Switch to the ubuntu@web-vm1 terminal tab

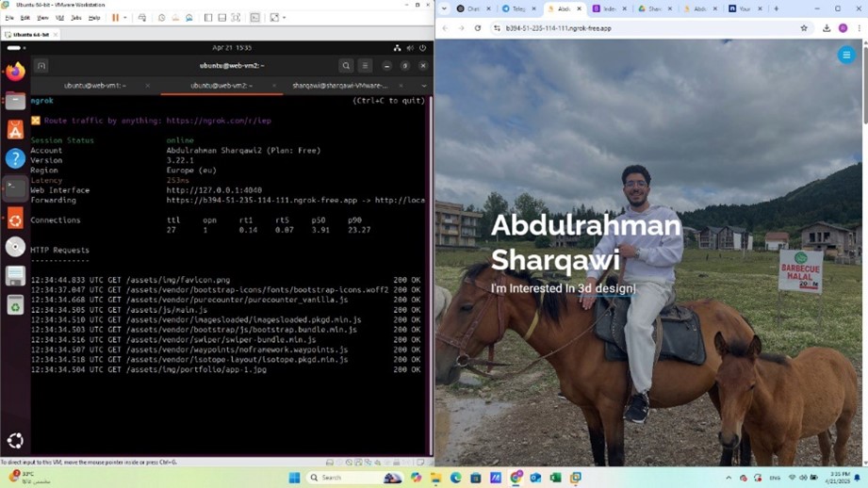pyautogui.click(x=94, y=86)
